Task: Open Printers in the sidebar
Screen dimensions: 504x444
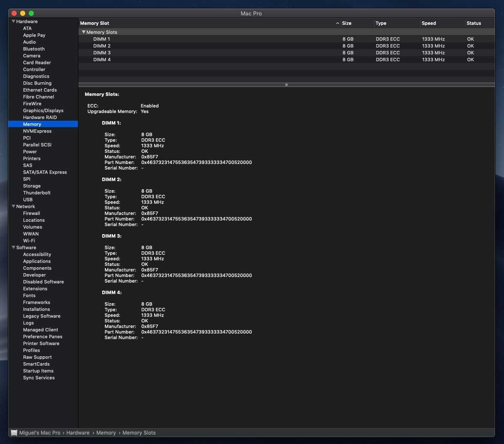Action: (32, 158)
